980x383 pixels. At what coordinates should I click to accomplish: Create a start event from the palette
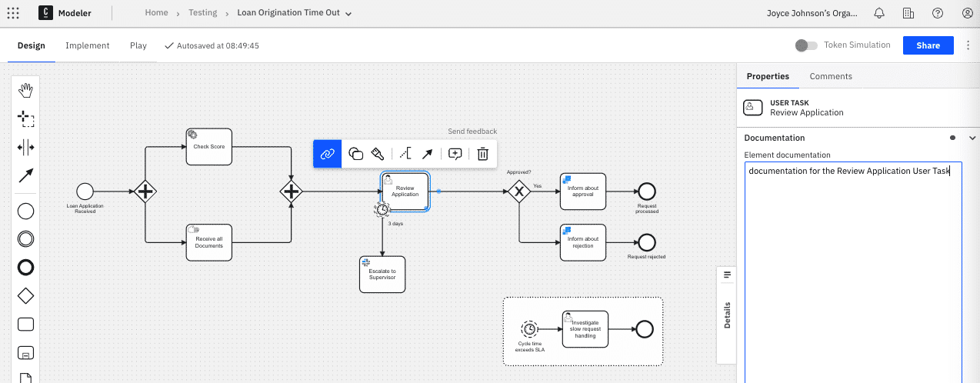click(25, 211)
